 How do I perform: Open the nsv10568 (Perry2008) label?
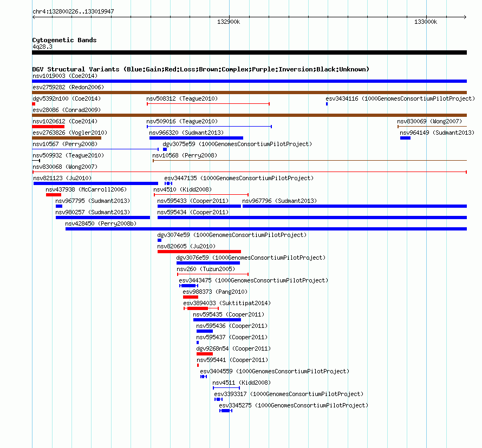pyautogui.click(x=185, y=155)
